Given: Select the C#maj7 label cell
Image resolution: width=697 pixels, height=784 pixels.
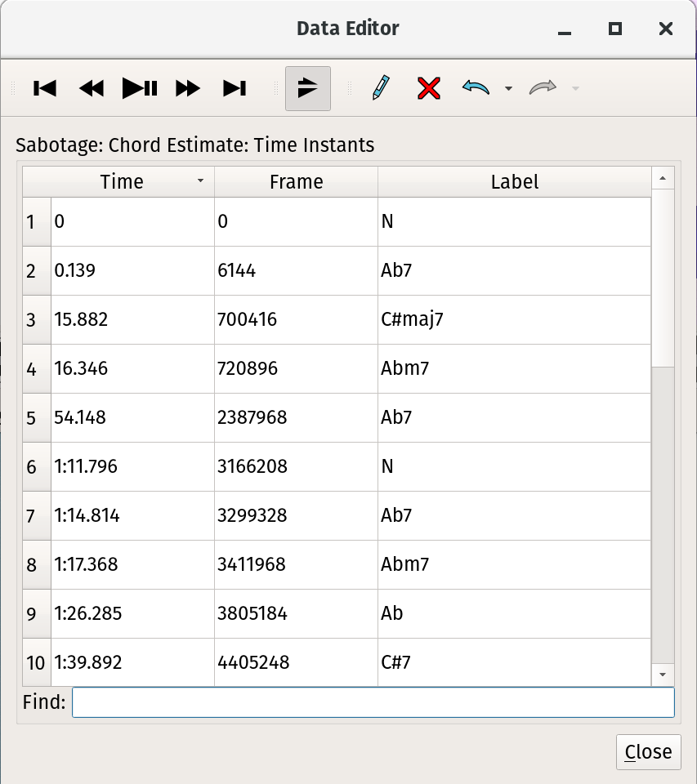Looking at the screenshot, I should 513,320.
